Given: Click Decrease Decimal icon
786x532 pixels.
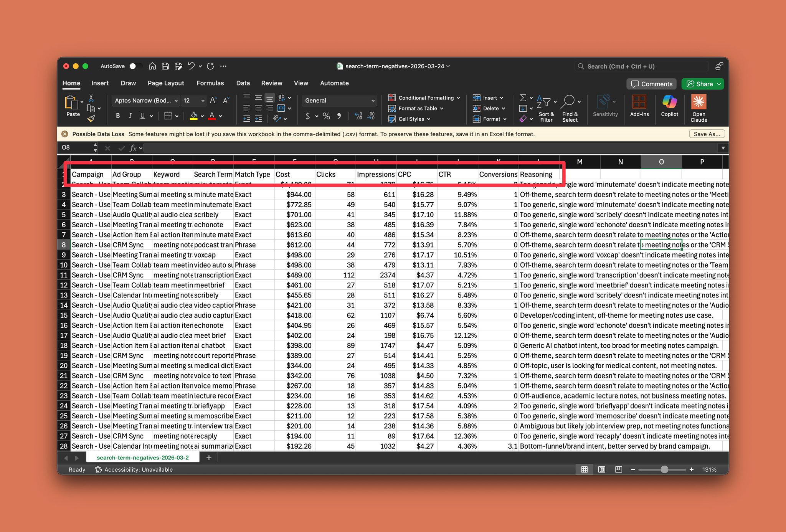Looking at the screenshot, I should (x=371, y=116).
